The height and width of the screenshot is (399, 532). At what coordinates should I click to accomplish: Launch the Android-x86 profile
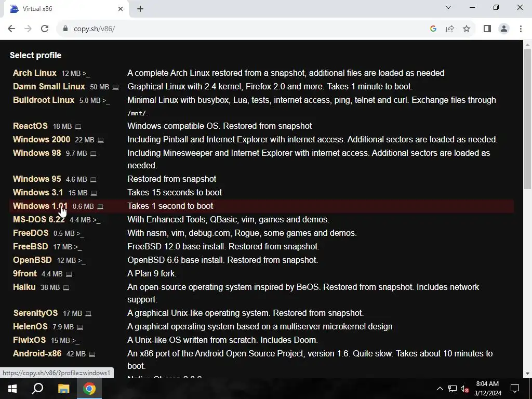(x=37, y=354)
